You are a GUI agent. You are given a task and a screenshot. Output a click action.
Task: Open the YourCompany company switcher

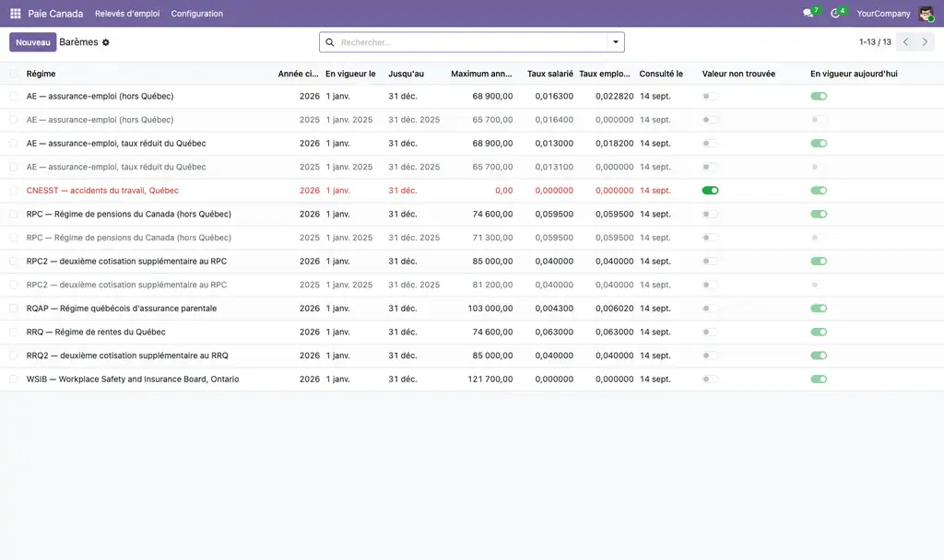[883, 13]
